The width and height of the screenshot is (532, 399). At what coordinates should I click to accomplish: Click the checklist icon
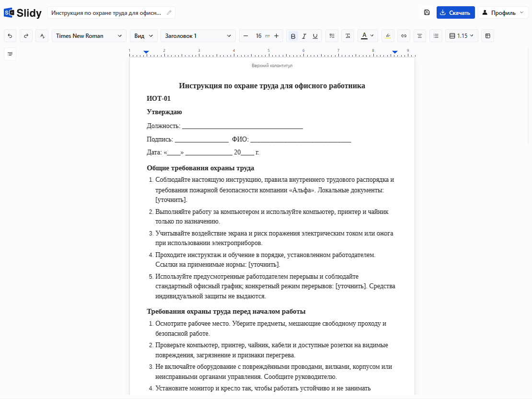point(332,35)
